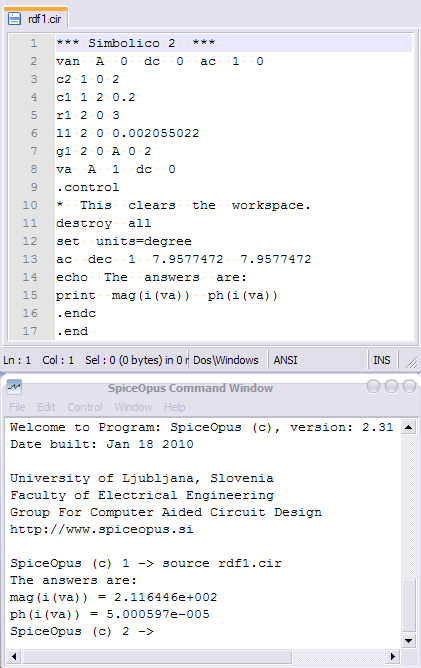
Task: Click the 'University of Ljubljana, Slovenia' line
Action: coord(141,478)
